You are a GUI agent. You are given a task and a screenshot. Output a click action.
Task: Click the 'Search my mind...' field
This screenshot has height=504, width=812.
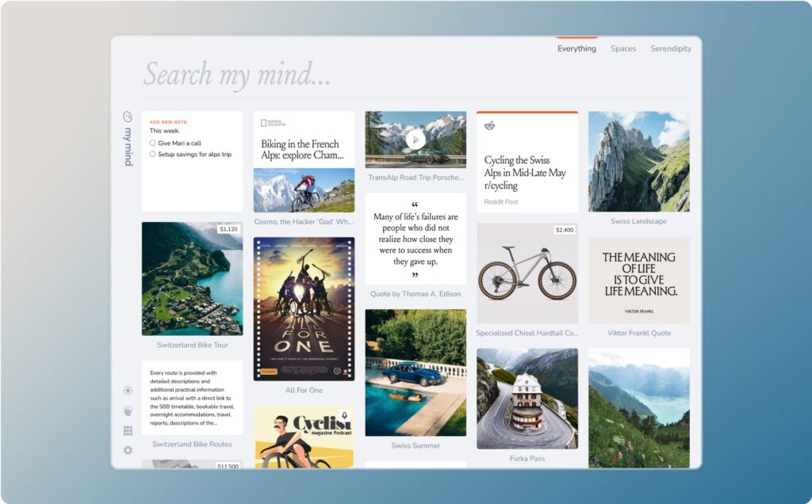317,75
